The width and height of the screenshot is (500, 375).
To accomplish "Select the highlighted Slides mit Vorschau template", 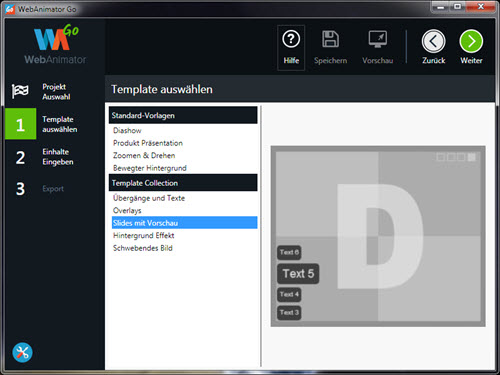I will click(x=185, y=223).
